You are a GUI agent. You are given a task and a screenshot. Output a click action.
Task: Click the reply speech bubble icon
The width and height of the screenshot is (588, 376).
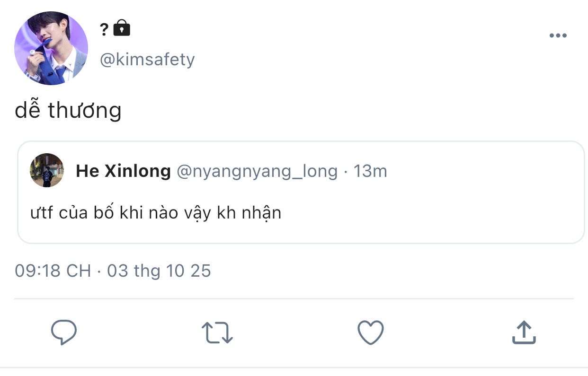[x=64, y=332]
